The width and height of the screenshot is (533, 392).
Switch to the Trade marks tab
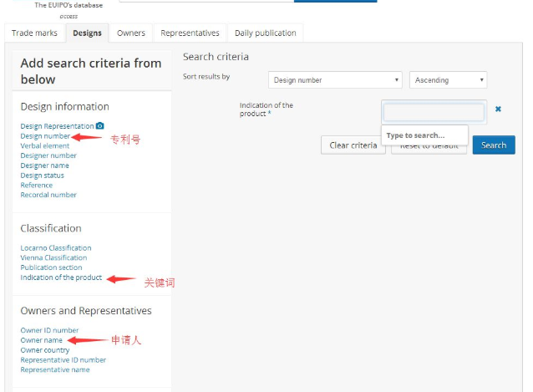point(34,33)
